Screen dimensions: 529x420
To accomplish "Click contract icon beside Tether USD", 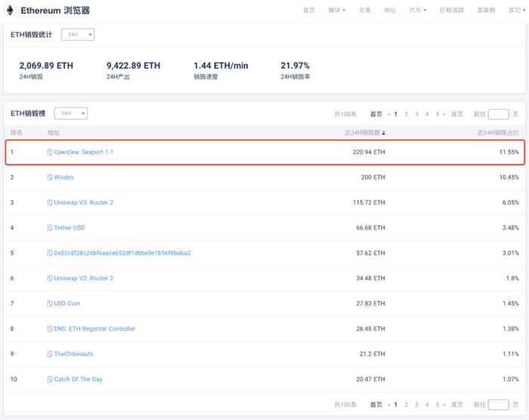I will 50,228.
